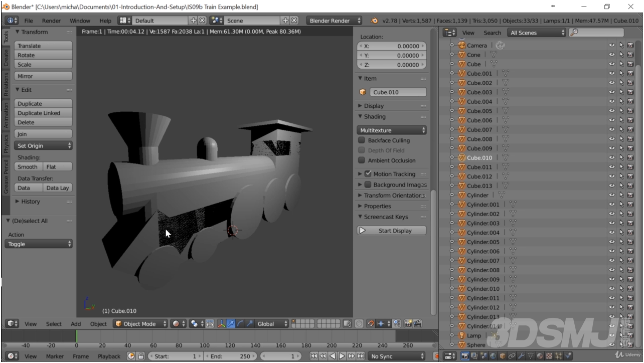Click the translate manipulator arrow icon
The width and height of the screenshot is (644, 363).
pos(231,324)
